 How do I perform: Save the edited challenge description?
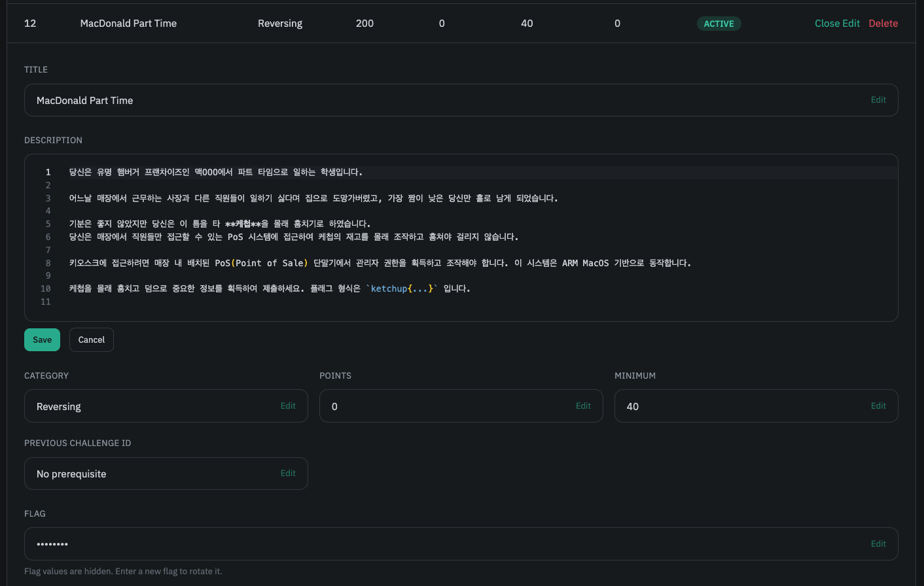tap(41, 339)
